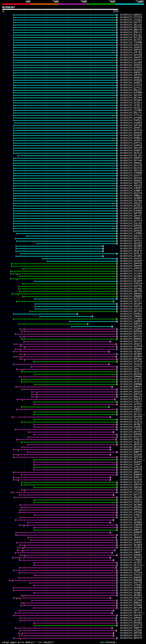Click the white query sequence bar

pos(60,10)
